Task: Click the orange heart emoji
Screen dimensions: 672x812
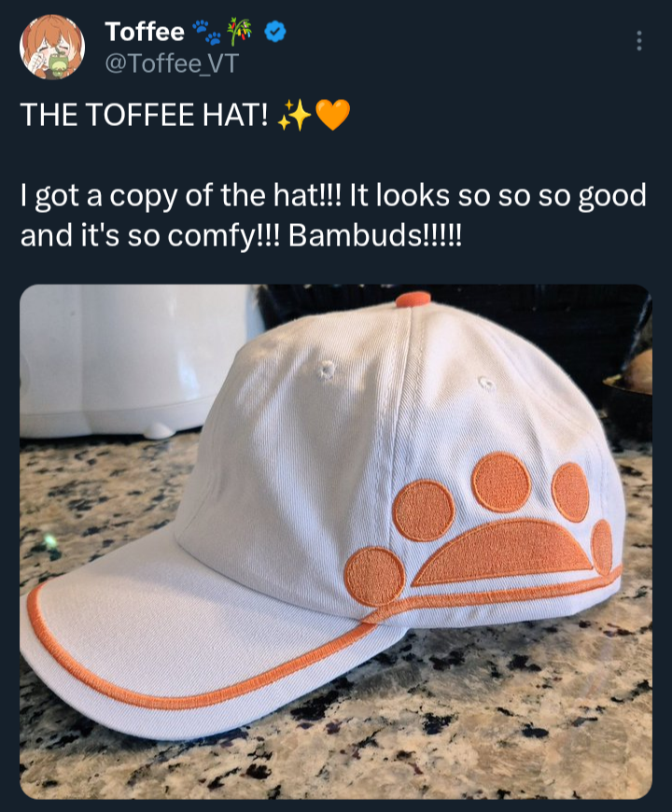Action: click(x=332, y=115)
